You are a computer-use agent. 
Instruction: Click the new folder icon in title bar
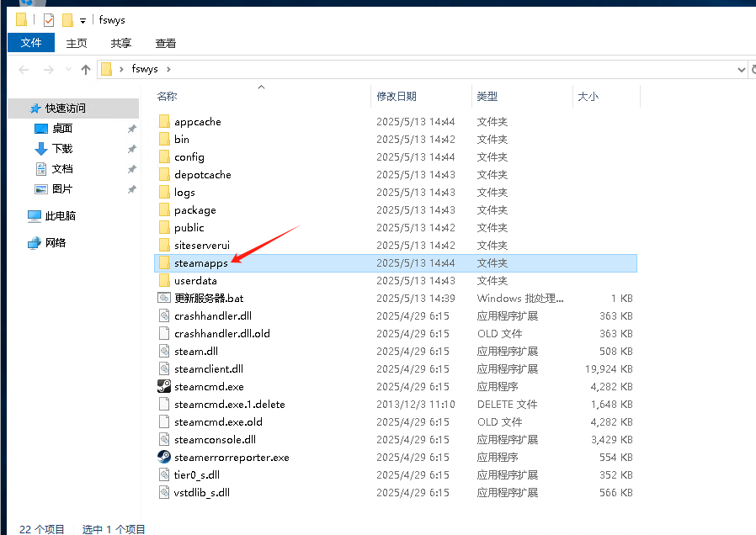67,19
